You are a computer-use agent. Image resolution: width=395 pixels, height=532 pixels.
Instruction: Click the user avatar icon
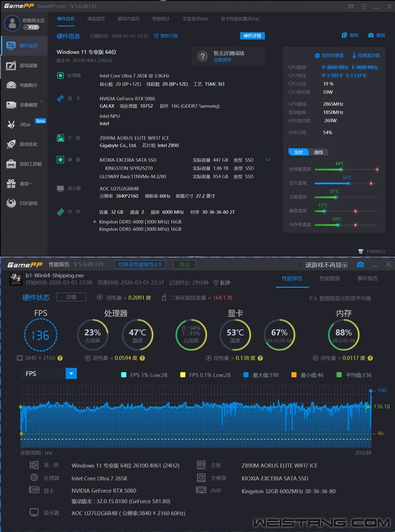[12, 23]
